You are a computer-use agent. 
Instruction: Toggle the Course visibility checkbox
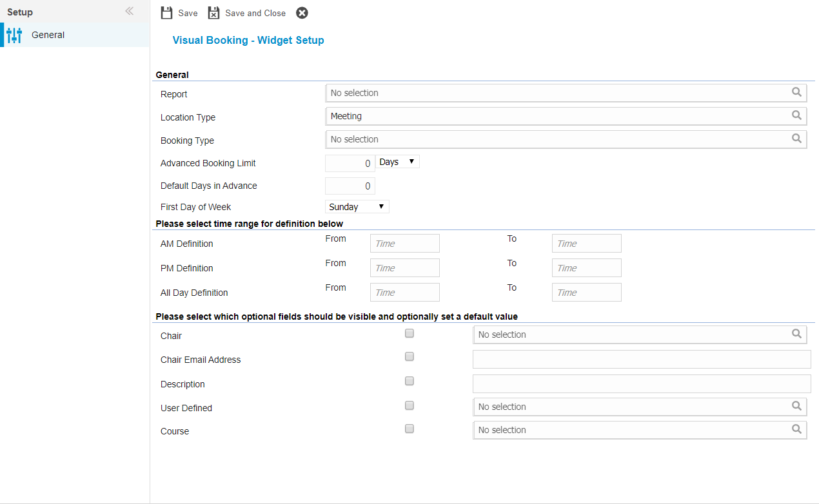click(x=410, y=429)
